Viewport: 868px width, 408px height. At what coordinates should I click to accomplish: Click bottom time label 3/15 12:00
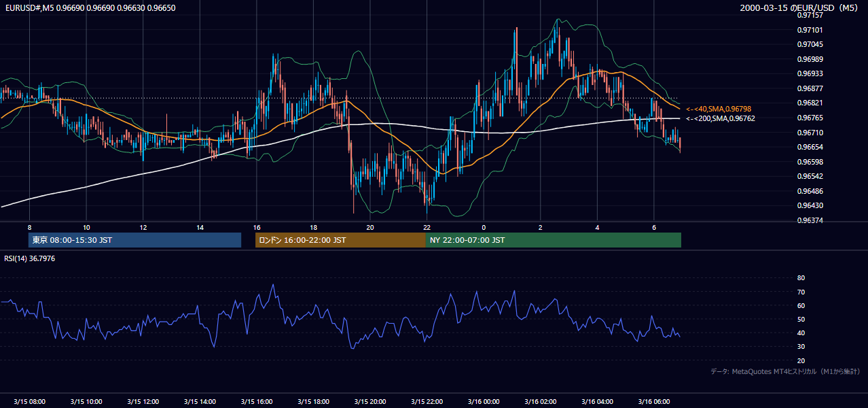pos(143,402)
